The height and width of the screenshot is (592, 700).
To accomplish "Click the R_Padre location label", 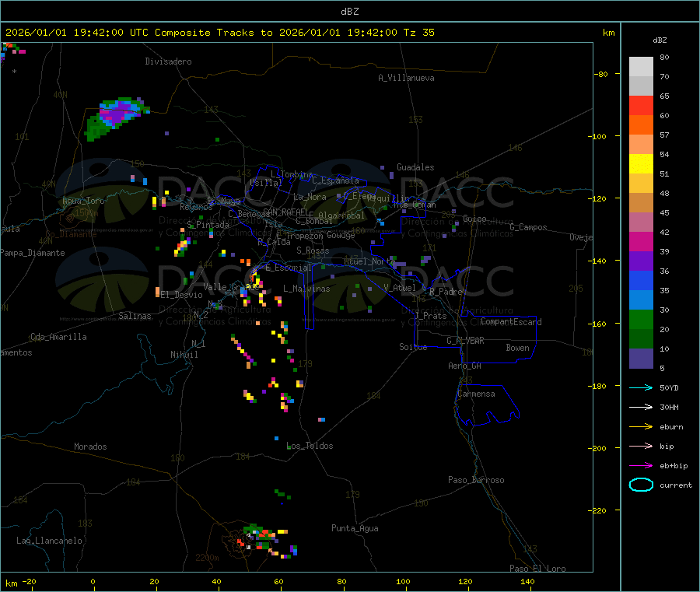I will tap(446, 292).
